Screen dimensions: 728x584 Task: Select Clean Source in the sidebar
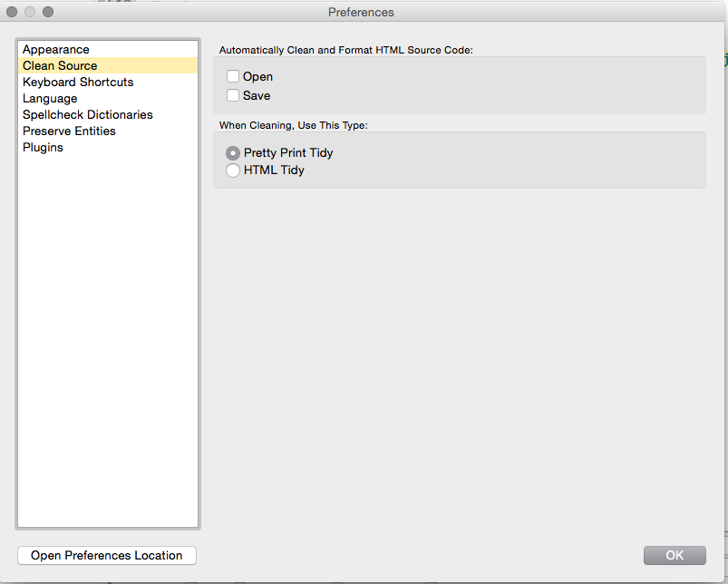(60, 65)
